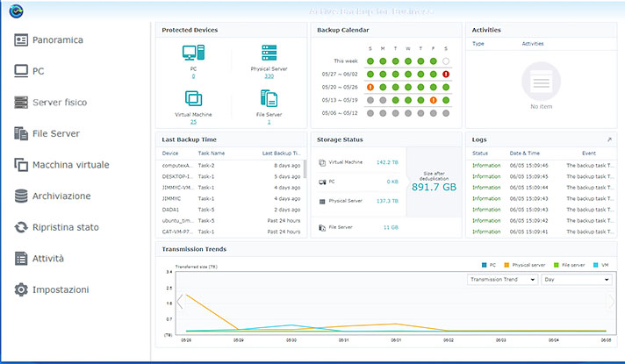Open the Panoramica overview section
Viewport: 625px width, 364px height.
point(58,40)
